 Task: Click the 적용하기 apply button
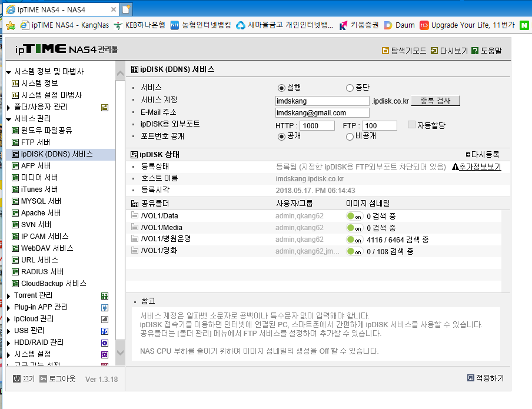(x=486, y=378)
